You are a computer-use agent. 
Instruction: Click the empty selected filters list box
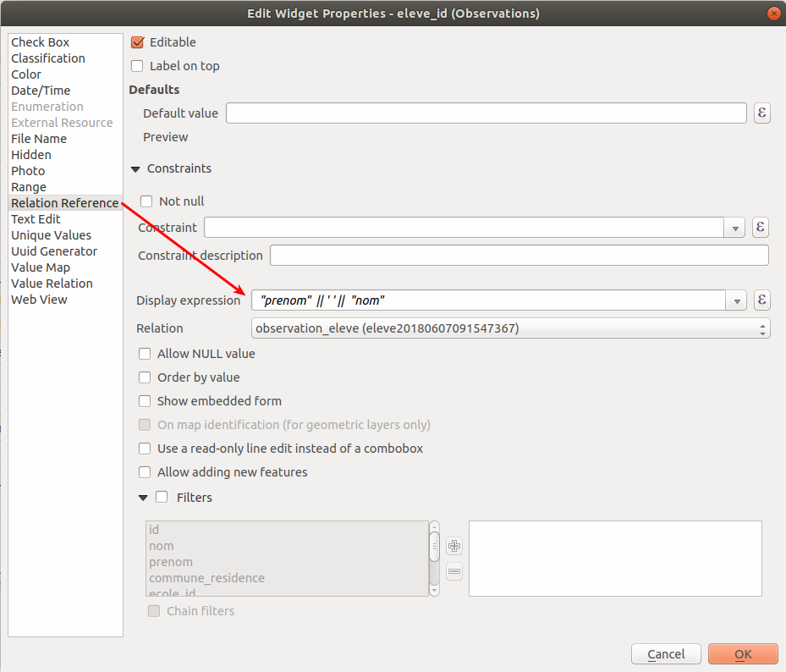pos(615,558)
